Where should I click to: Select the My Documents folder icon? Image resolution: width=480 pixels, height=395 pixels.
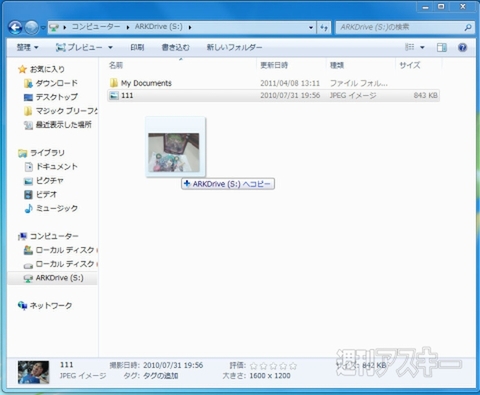click(x=114, y=83)
